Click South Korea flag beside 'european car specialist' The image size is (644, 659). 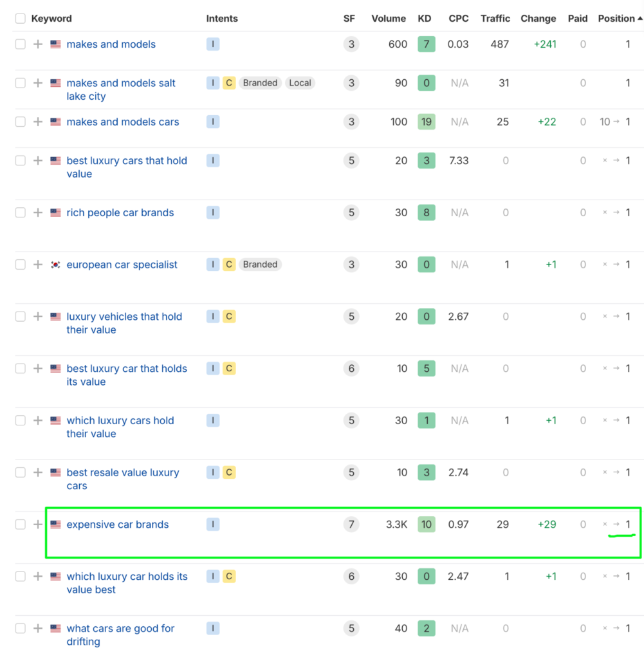(x=55, y=265)
